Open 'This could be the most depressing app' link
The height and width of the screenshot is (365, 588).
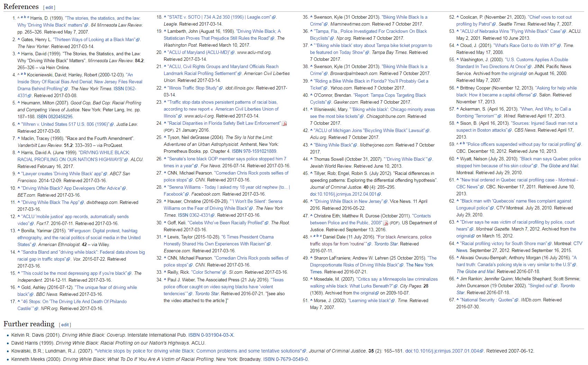pos(74,273)
